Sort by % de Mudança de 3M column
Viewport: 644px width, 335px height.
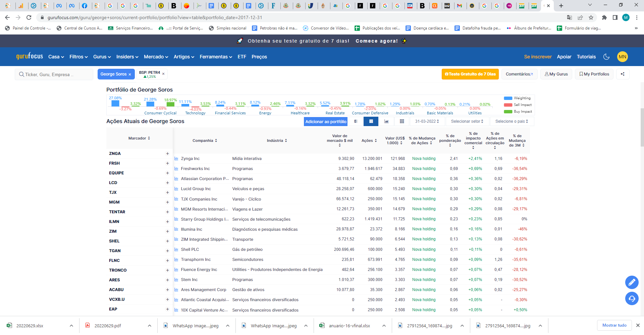(517, 141)
